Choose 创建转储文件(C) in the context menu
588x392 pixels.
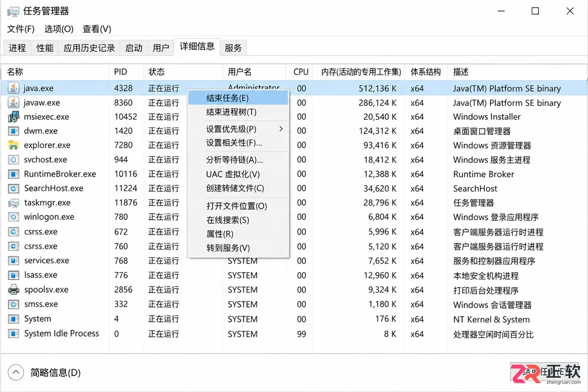pyautogui.click(x=238, y=188)
